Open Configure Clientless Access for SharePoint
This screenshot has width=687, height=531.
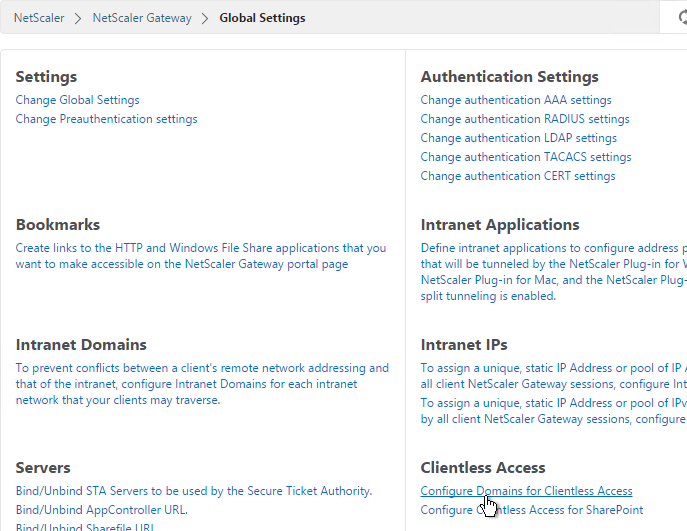(531, 510)
